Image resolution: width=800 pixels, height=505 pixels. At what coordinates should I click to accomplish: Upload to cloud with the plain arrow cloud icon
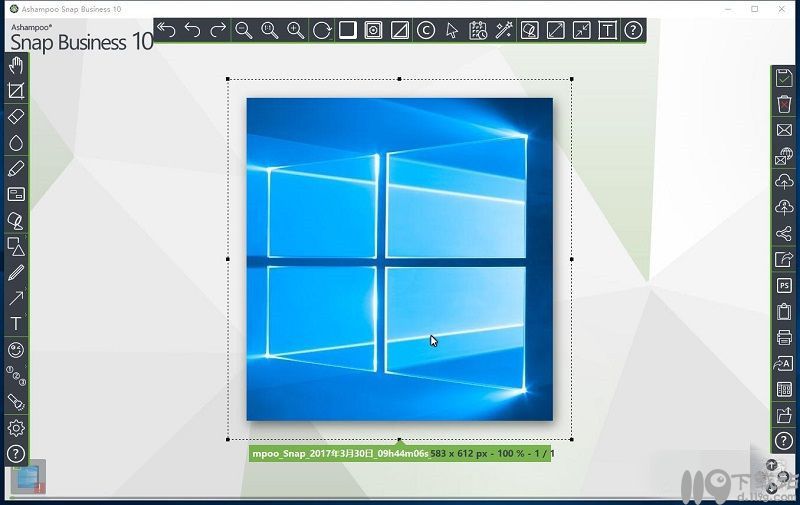(x=784, y=182)
